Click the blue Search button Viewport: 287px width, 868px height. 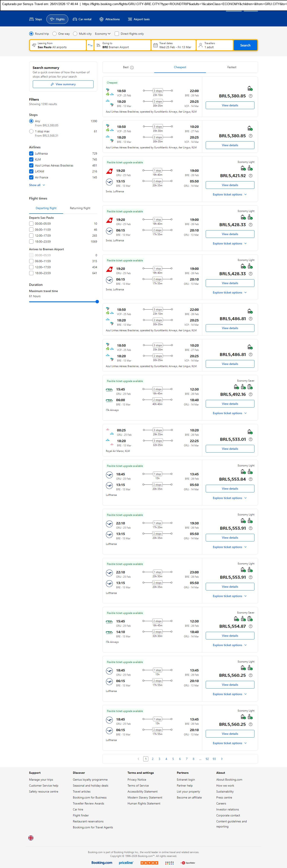(245, 45)
